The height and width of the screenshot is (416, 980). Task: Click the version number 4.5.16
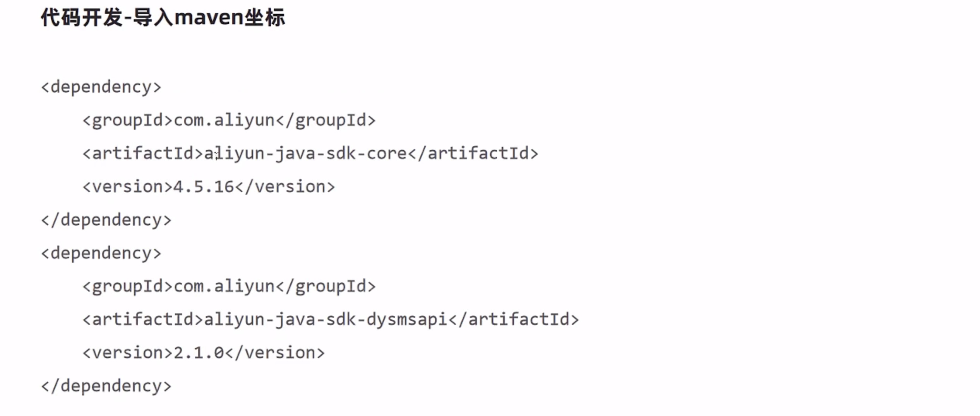(204, 187)
